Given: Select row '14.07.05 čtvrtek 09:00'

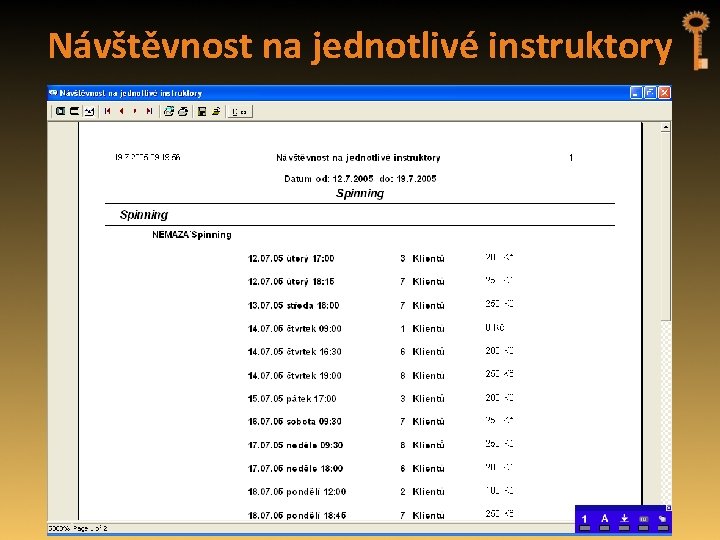Looking at the screenshot, I should [376, 329].
